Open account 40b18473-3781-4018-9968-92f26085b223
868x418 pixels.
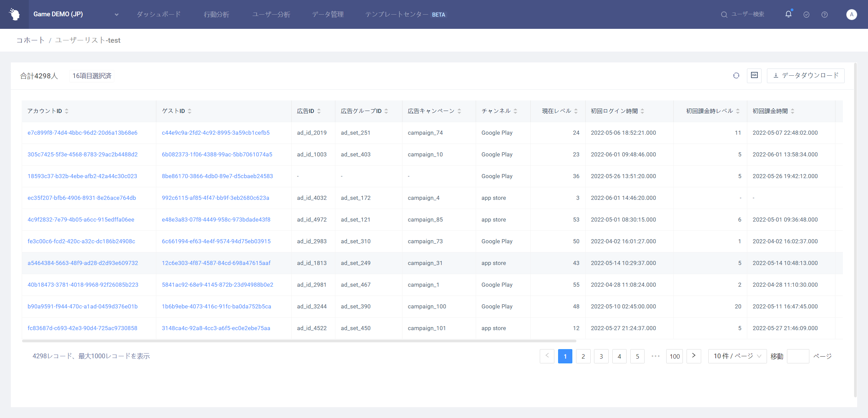point(83,285)
